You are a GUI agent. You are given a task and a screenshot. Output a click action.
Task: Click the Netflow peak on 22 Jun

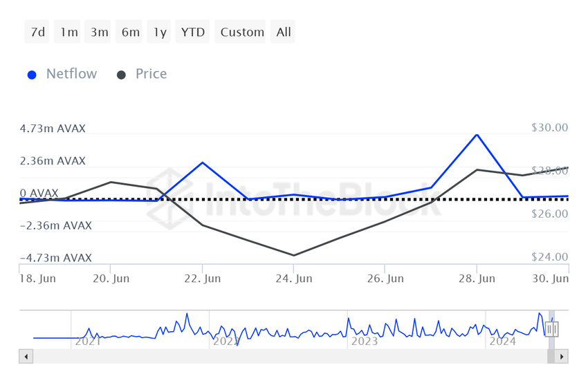point(202,162)
